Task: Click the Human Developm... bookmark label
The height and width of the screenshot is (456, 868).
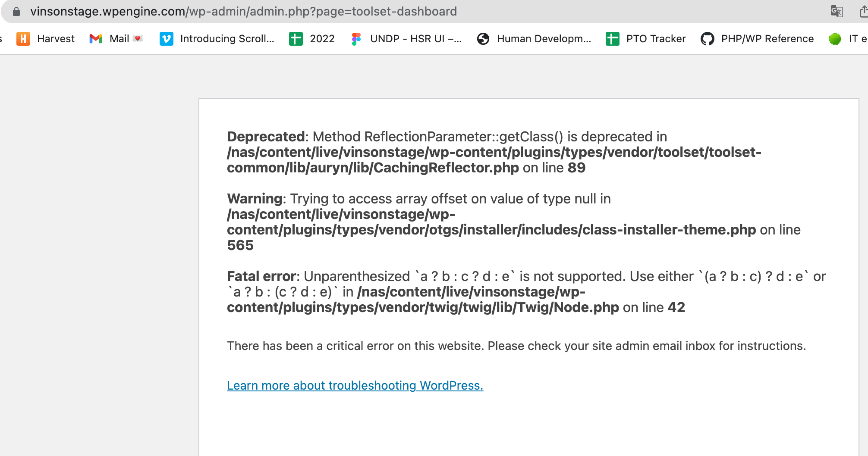Action: (x=544, y=39)
